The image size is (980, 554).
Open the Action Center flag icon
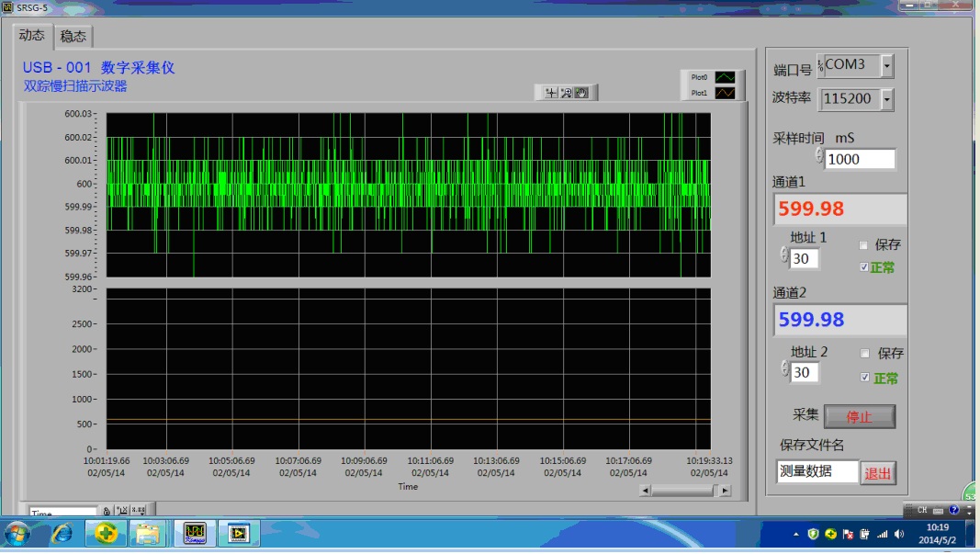click(848, 534)
